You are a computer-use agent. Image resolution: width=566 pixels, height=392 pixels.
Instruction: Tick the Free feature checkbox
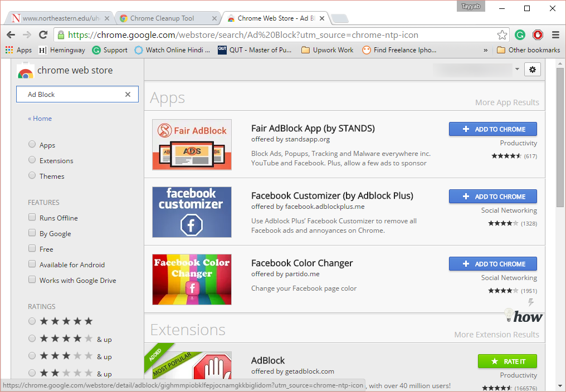coord(32,248)
